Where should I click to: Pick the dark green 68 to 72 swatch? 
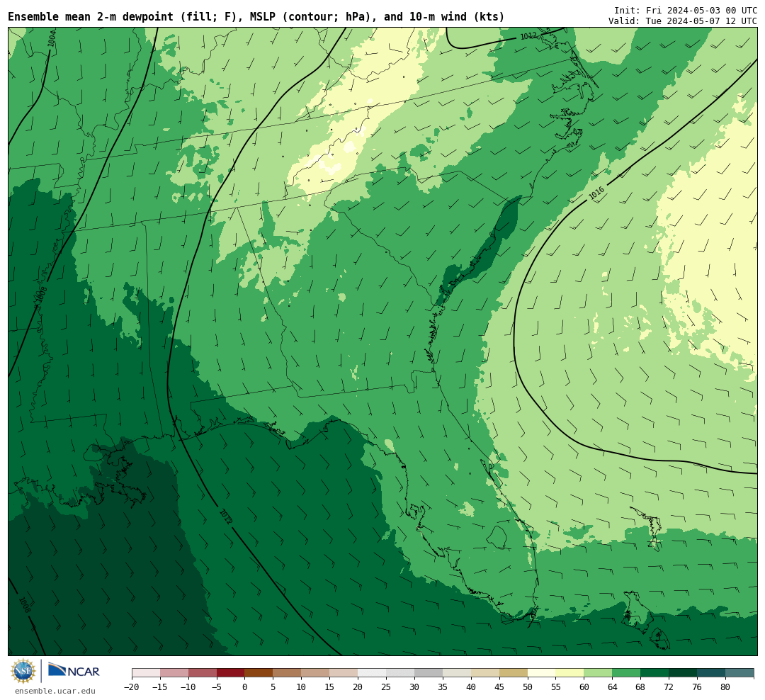click(x=654, y=673)
